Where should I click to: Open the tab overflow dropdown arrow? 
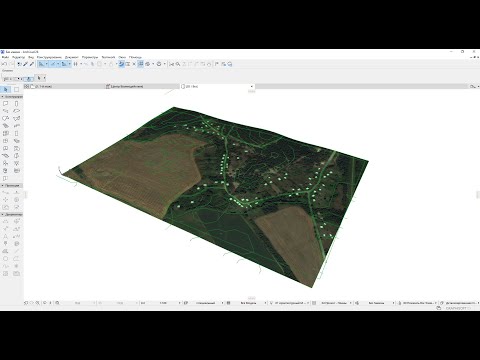tap(252, 86)
